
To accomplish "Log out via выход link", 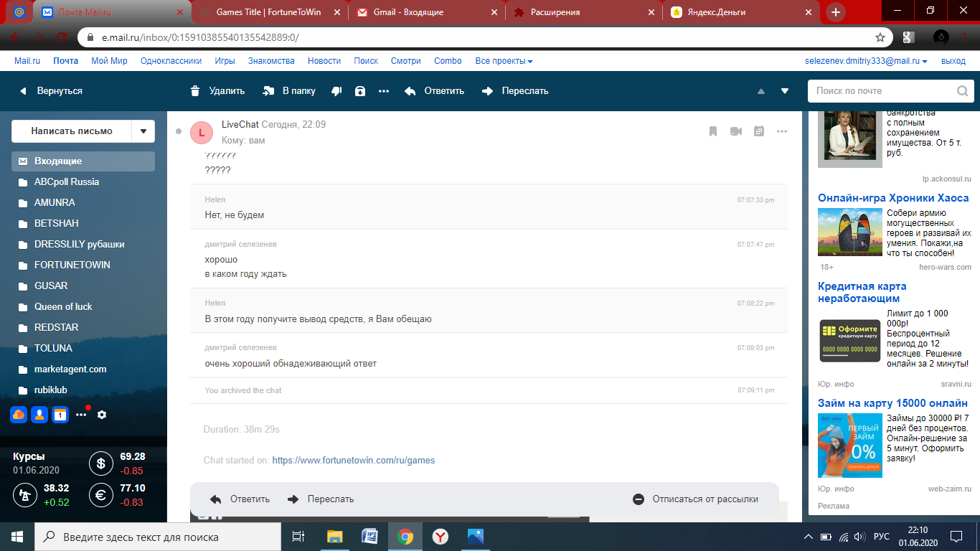I will pyautogui.click(x=953, y=61).
